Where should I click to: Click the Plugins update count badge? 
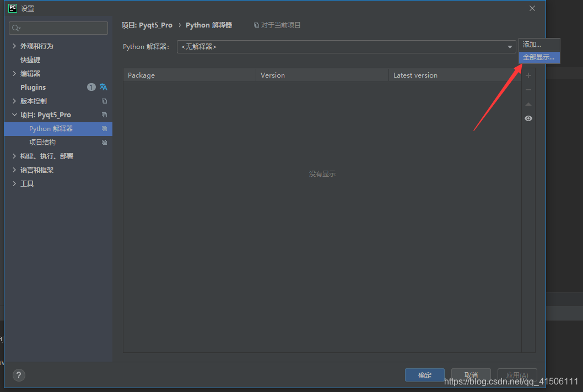(x=91, y=87)
